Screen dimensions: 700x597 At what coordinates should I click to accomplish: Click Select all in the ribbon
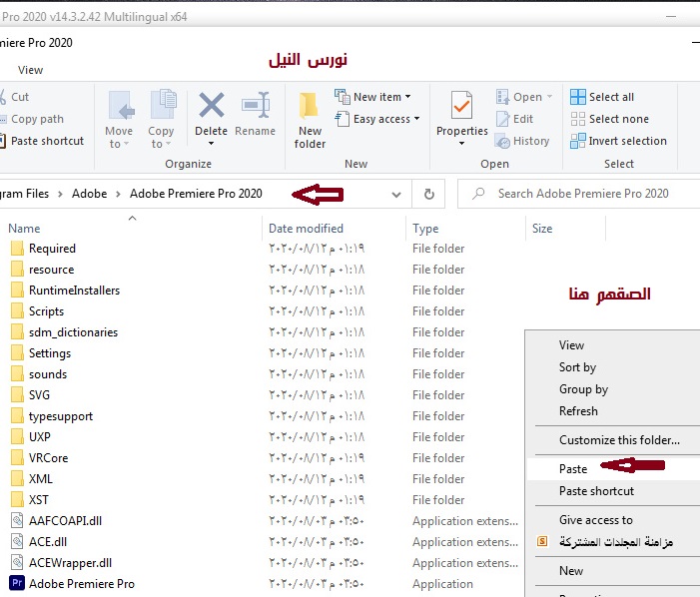602,97
